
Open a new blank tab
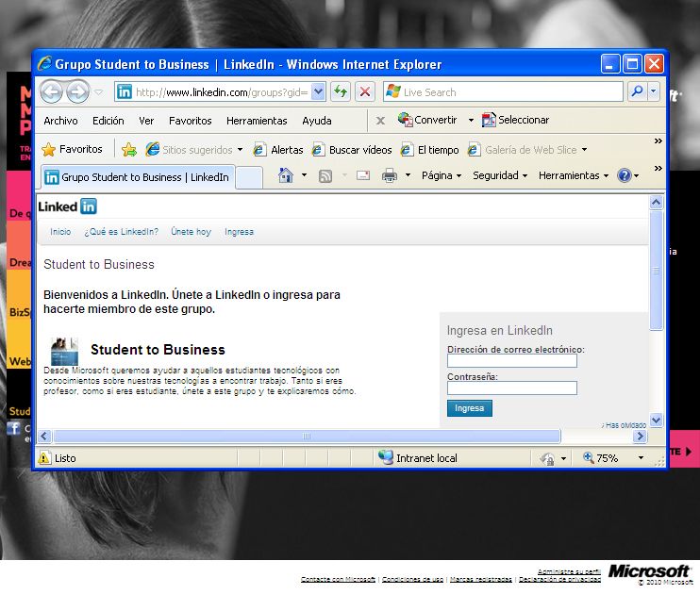tap(249, 177)
